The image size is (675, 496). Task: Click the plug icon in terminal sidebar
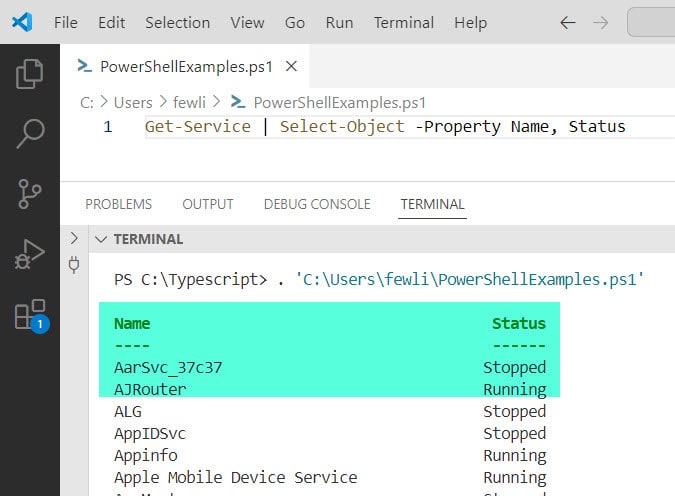point(74,264)
